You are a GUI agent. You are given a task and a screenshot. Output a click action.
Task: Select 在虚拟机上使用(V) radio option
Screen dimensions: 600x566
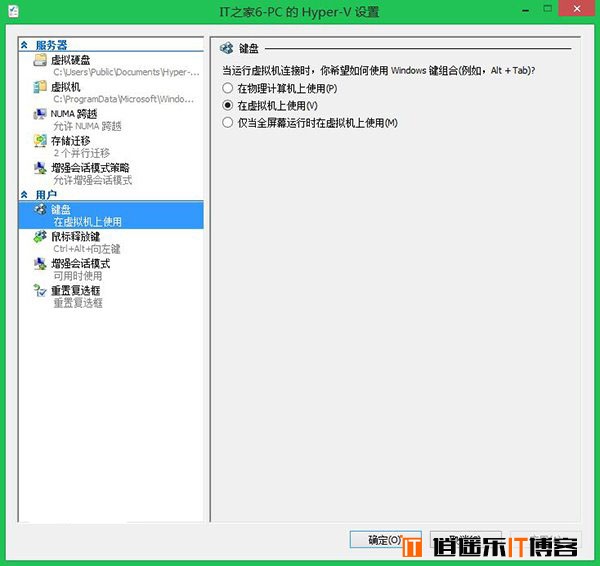pos(270,106)
